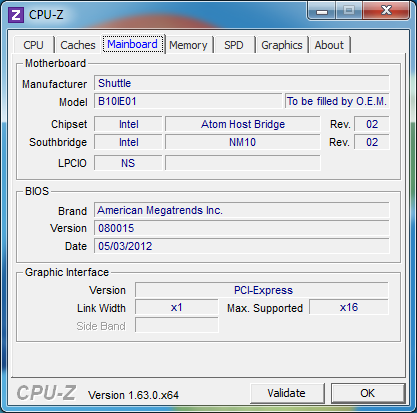Select the NM10 southbridge value

[243, 142]
